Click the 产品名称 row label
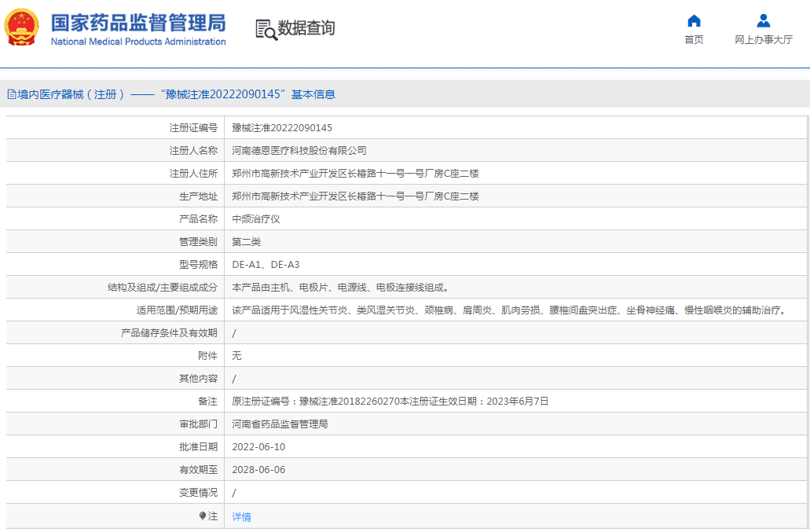The height and width of the screenshot is (532, 810). (x=198, y=219)
